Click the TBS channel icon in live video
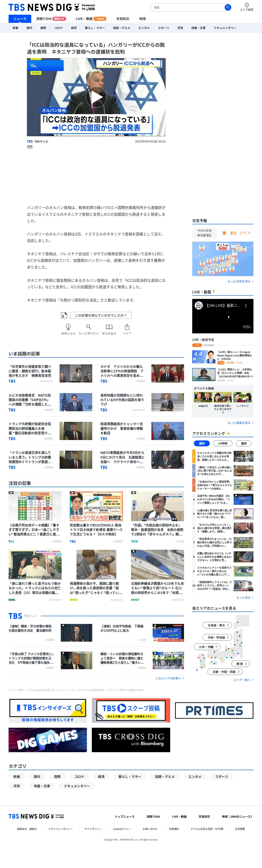Viewport: 262px width, 868px height. [x=199, y=305]
